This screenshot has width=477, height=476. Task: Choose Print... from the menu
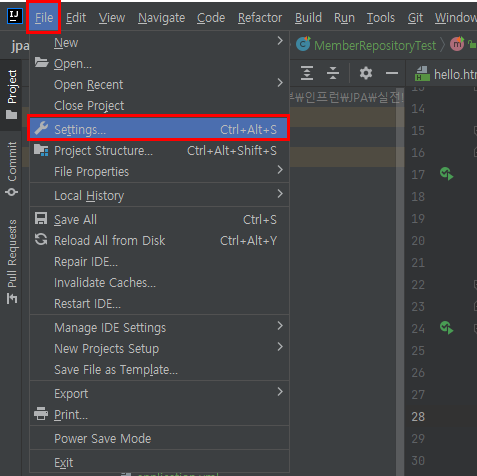159,414
